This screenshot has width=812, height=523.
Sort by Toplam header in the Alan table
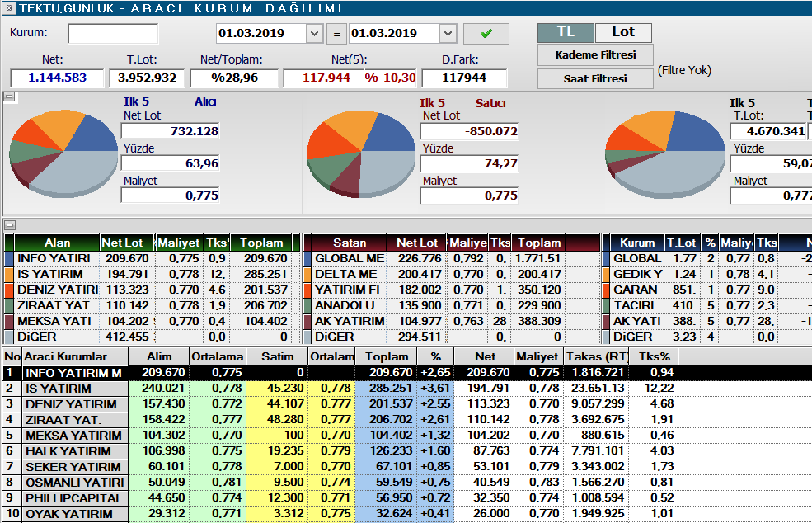click(261, 243)
